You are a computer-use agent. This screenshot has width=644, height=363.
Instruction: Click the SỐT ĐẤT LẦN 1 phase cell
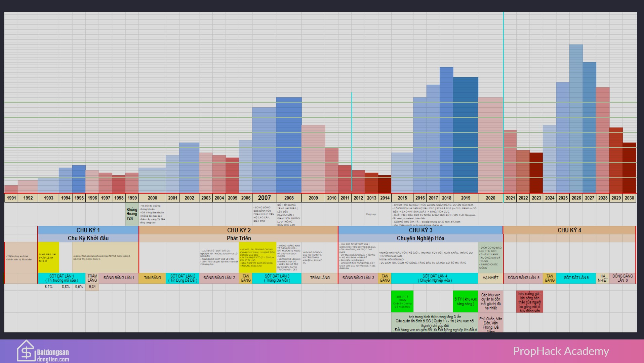[62, 278]
